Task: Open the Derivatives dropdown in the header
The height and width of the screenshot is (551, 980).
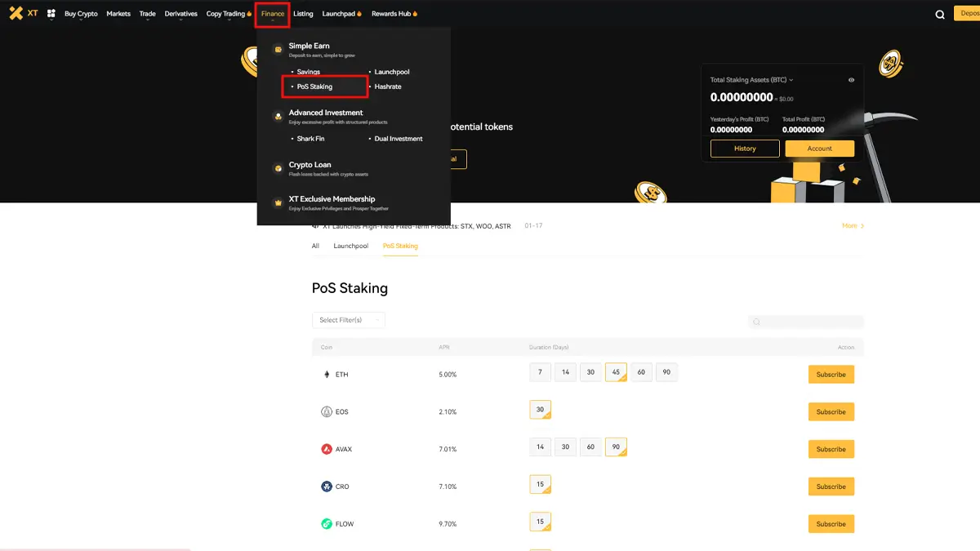Action: click(x=180, y=14)
